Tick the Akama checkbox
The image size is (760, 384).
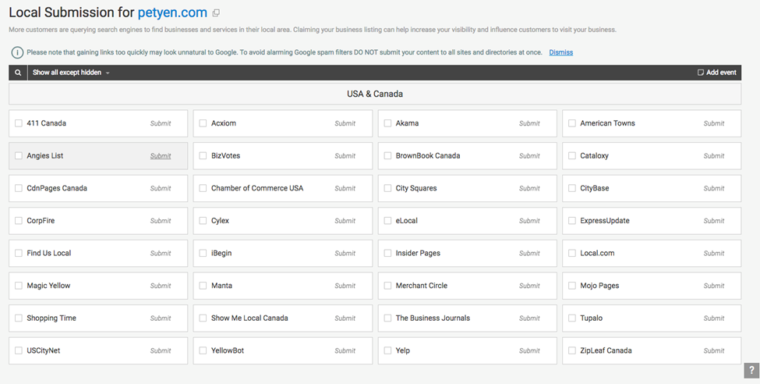[x=388, y=123]
